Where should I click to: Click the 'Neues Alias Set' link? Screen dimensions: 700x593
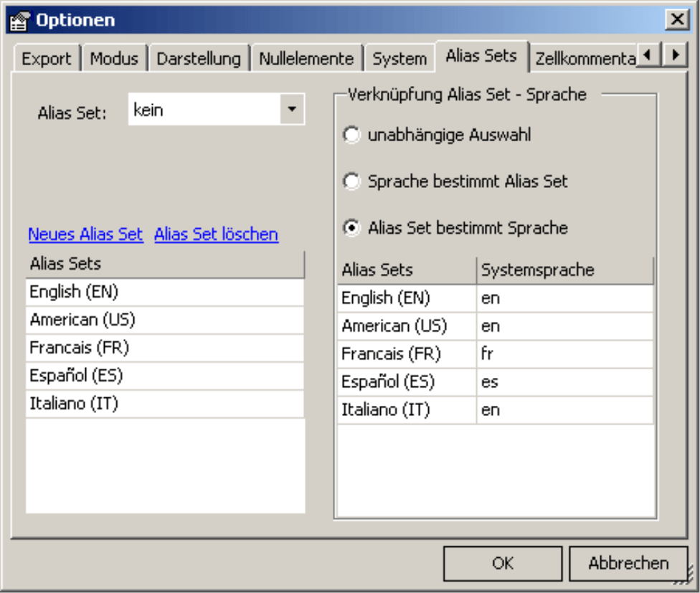(x=85, y=234)
